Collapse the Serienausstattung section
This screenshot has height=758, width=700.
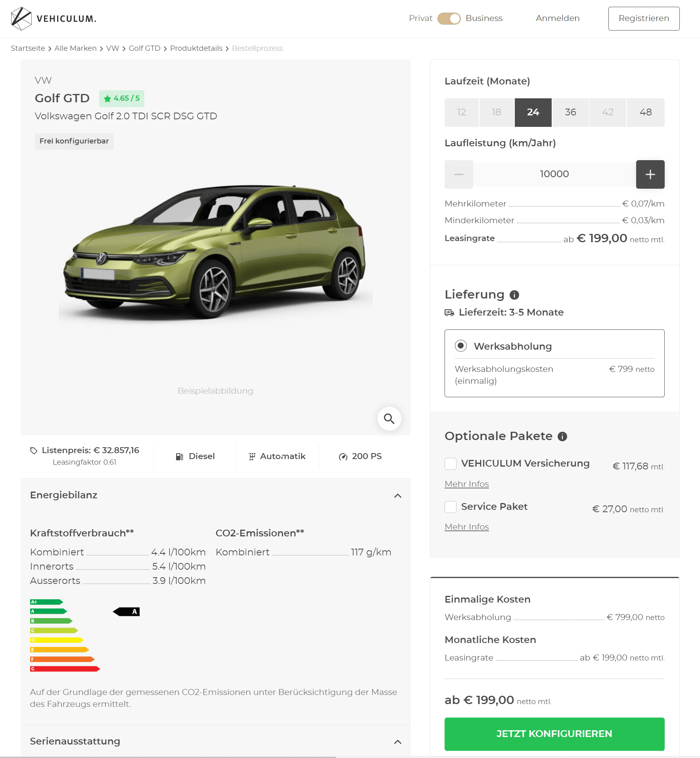coord(398,742)
